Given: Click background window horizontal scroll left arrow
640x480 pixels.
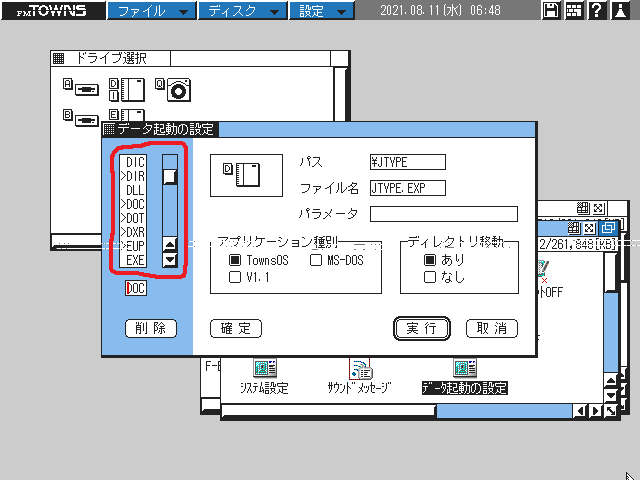Looking at the screenshot, I should 580,411.
